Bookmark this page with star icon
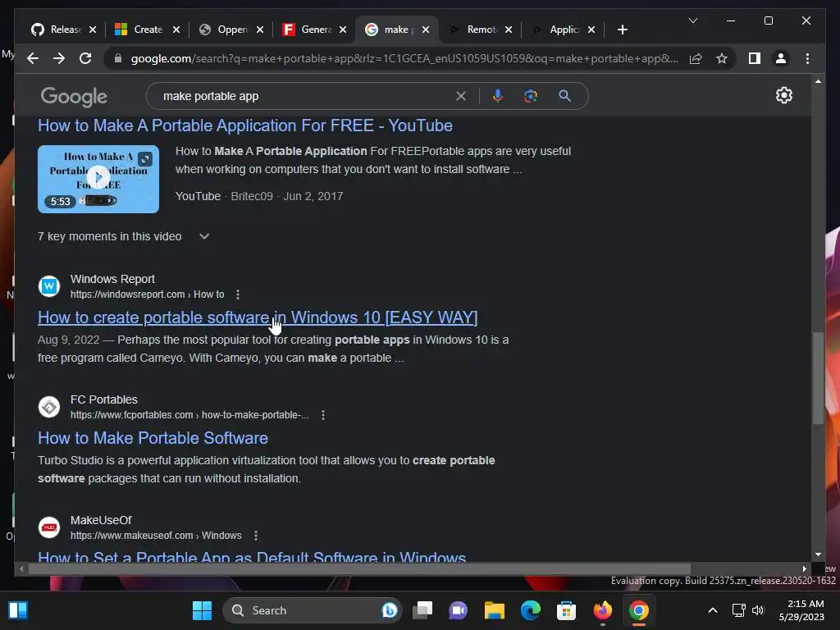 722,58
